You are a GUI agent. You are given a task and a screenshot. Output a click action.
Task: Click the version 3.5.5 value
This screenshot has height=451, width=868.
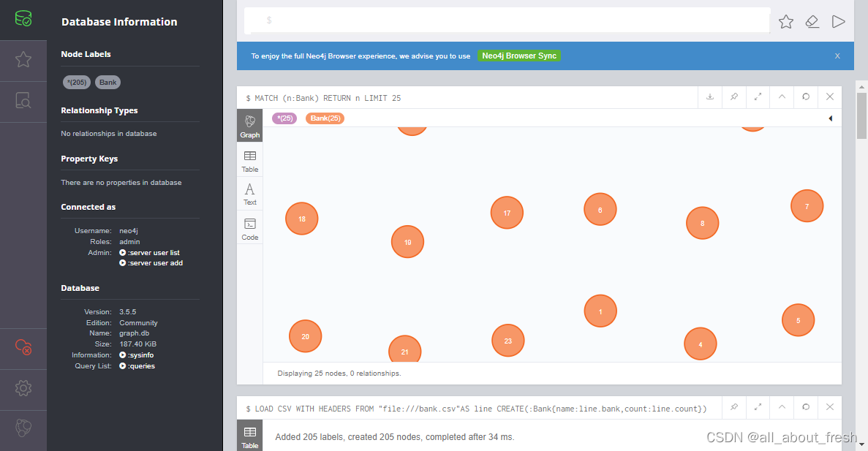tap(127, 312)
